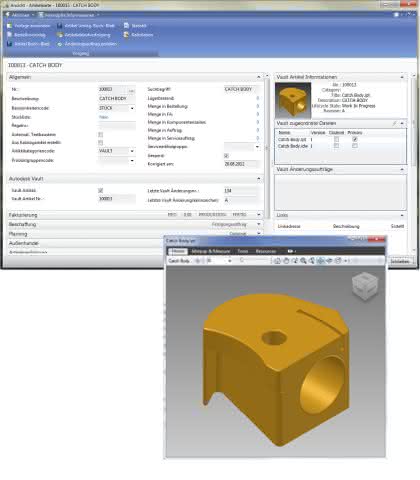Image resolution: width=420 pixels, height=480 pixels.
Task: Toggle Checkout checkbox for Catch Body.ipt
Action: pyautogui.click(x=337, y=139)
